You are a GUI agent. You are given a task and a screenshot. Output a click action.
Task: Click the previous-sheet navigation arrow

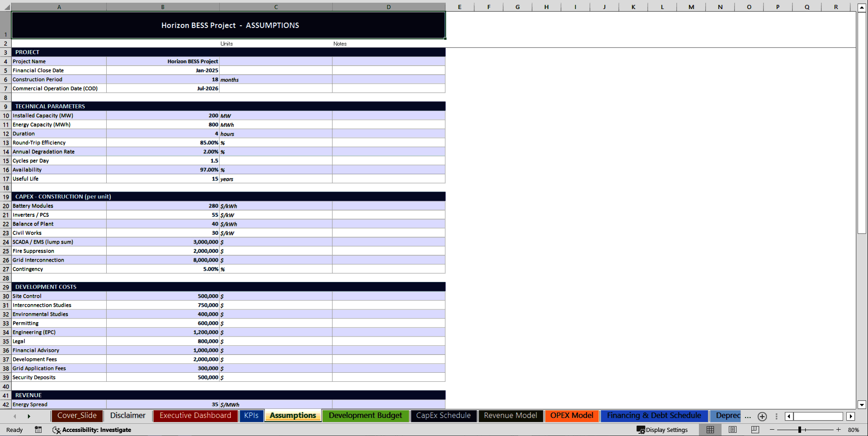click(15, 416)
